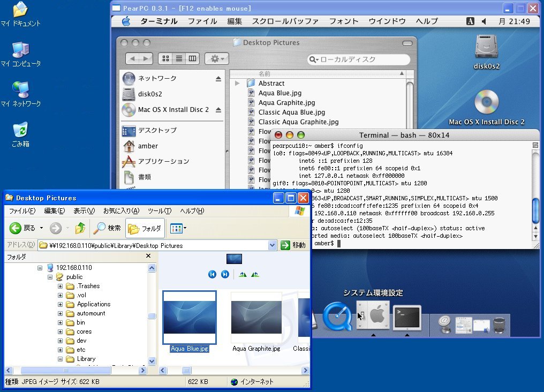Collapse the Library folder tree node
Viewport: 544px width, 392px height.
tap(60, 359)
